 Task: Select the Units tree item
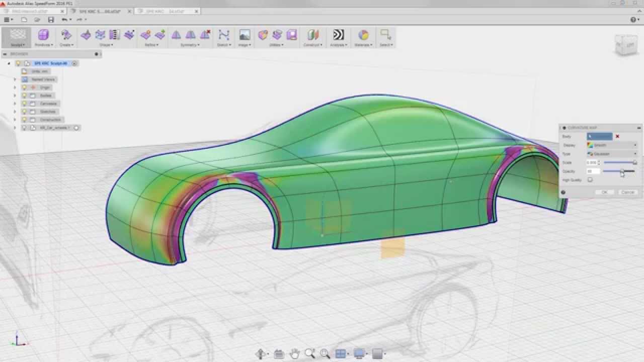pos(35,71)
